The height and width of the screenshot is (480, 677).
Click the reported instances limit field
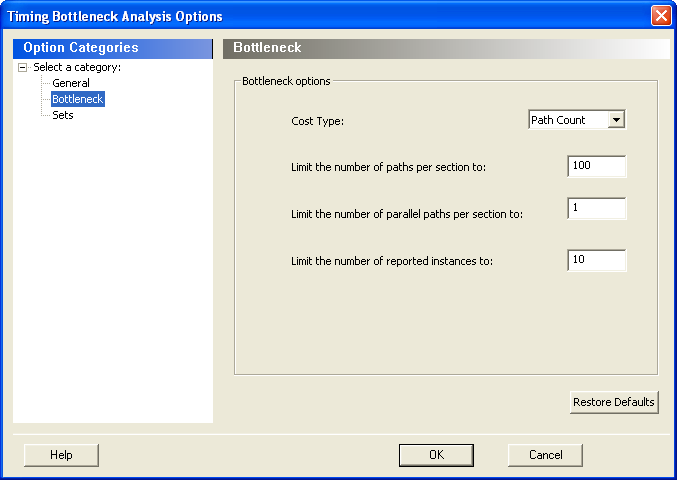597,260
